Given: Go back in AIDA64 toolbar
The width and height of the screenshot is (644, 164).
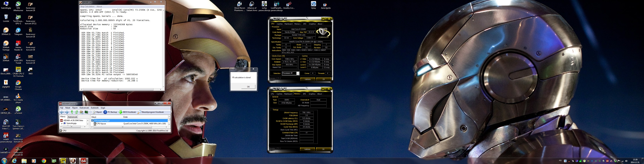Looking at the screenshot, I should [62, 112].
